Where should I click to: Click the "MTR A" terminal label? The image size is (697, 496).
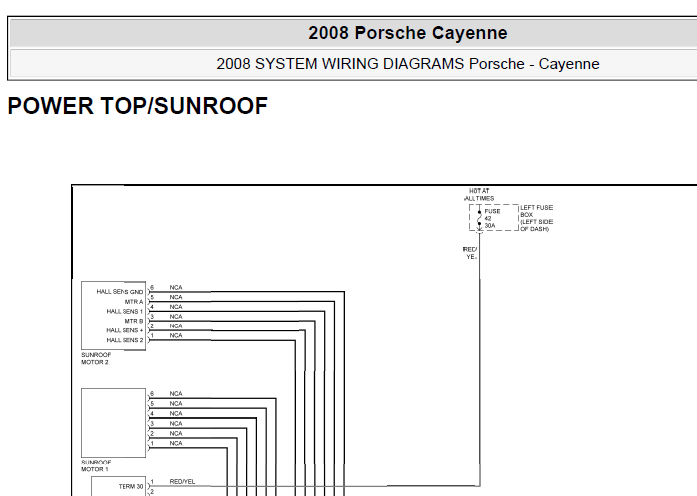[134, 302]
